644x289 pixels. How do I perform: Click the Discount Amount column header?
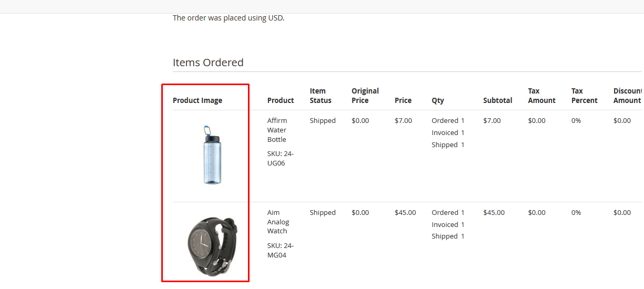tap(628, 96)
